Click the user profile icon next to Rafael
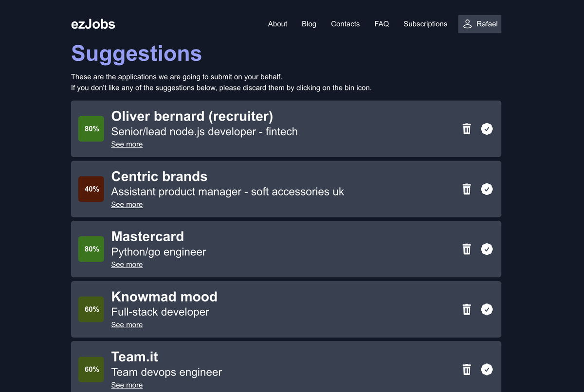584x392 pixels. [x=468, y=24]
